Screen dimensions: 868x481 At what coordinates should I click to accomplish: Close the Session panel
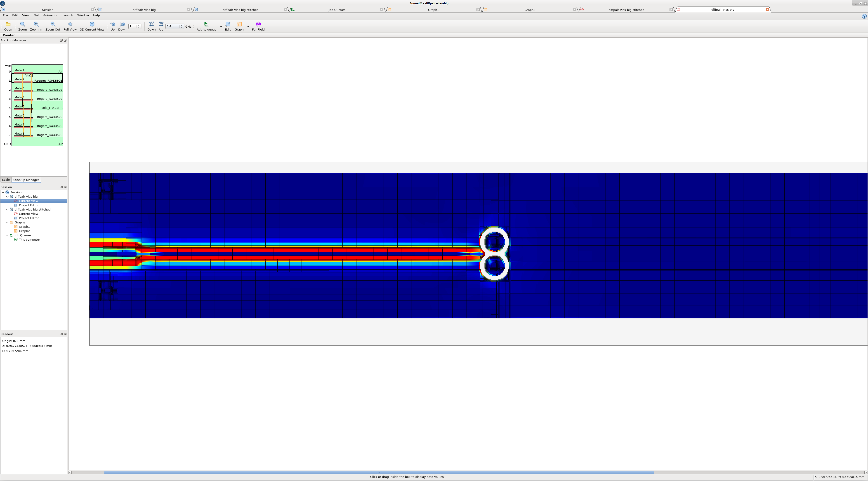click(x=65, y=187)
